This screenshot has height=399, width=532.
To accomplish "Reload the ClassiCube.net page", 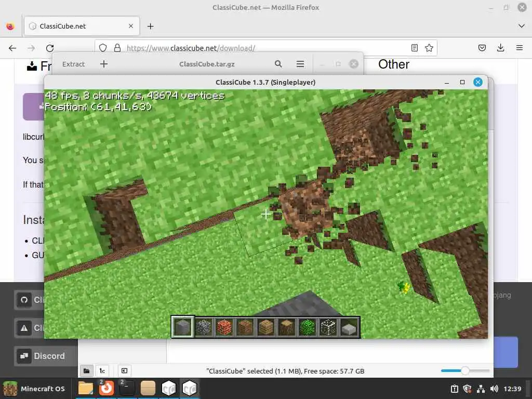I will click(50, 48).
